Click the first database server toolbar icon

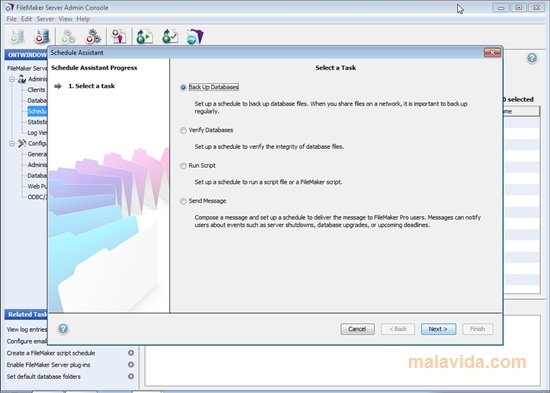(16, 36)
